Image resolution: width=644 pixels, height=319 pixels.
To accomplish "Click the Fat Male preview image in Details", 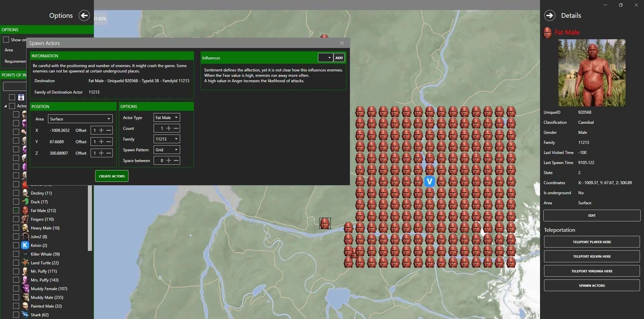I will tap(592, 73).
